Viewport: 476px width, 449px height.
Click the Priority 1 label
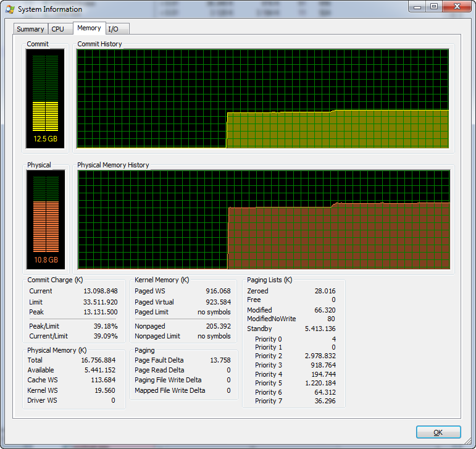pos(269,347)
